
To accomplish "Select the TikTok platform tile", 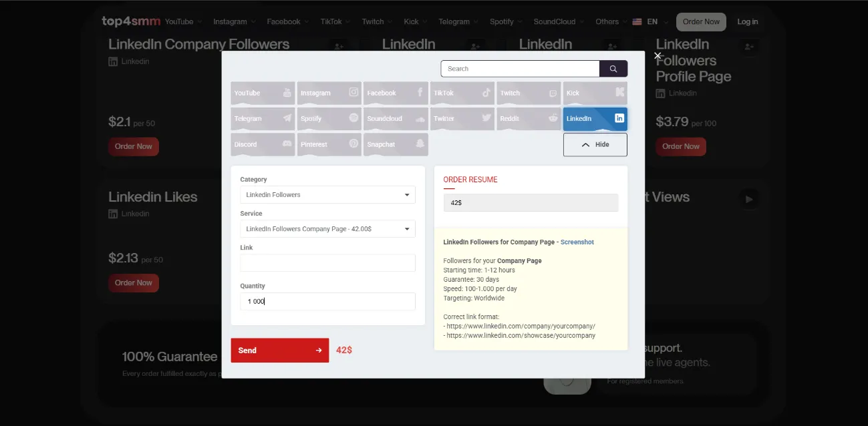I will (462, 93).
